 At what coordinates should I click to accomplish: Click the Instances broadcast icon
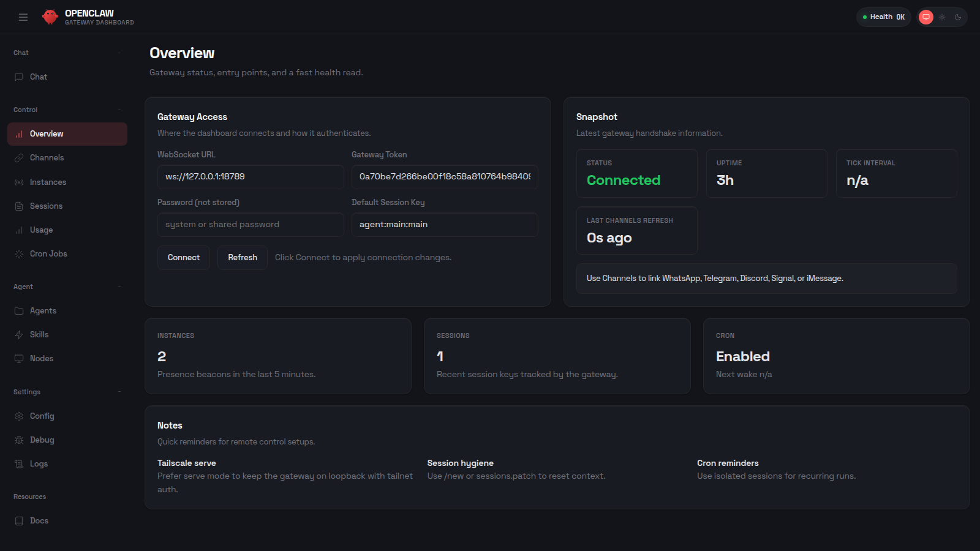tap(19, 182)
